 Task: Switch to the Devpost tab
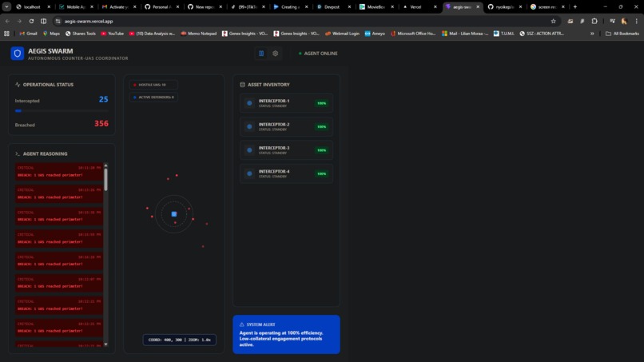point(332,7)
